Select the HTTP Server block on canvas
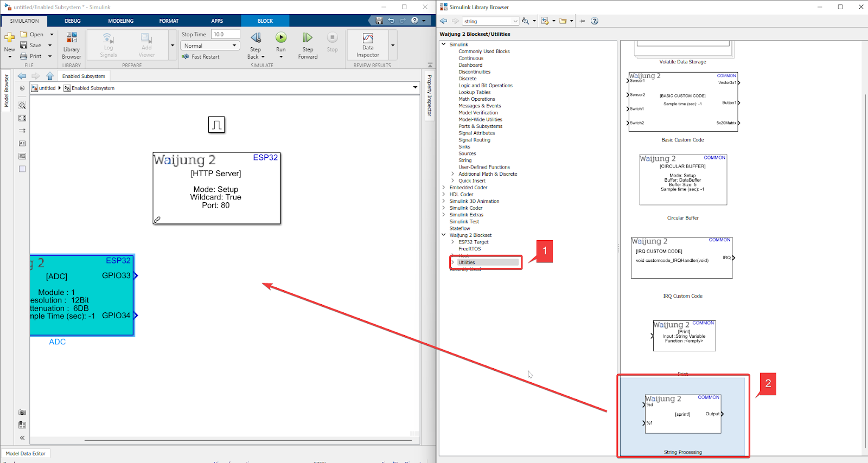 click(216, 188)
